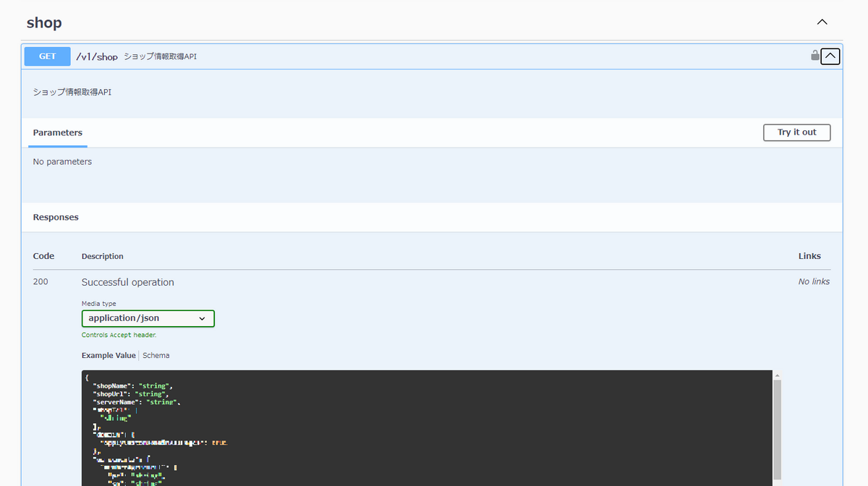Click the shop section heading text

(x=43, y=22)
